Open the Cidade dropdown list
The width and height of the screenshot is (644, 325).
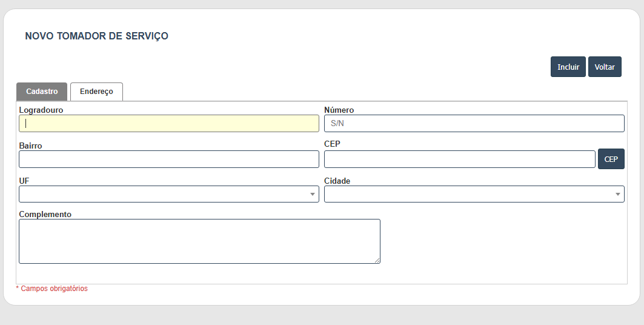coord(474,194)
